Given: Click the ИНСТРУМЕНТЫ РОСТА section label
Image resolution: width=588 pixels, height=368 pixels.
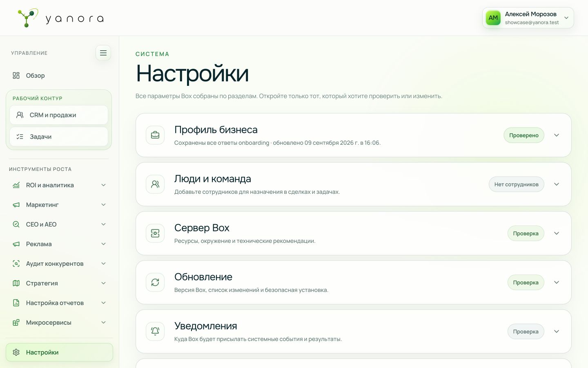Looking at the screenshot, I should (x=40, y=169).
